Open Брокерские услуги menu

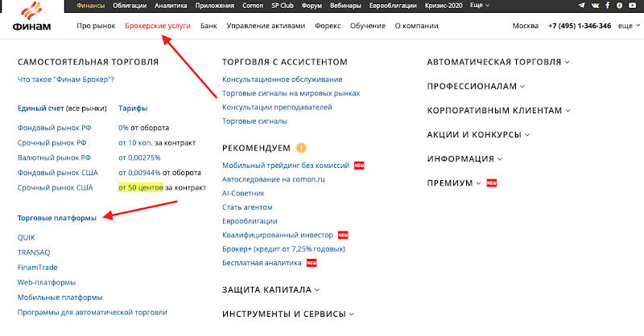pos(158,26)
